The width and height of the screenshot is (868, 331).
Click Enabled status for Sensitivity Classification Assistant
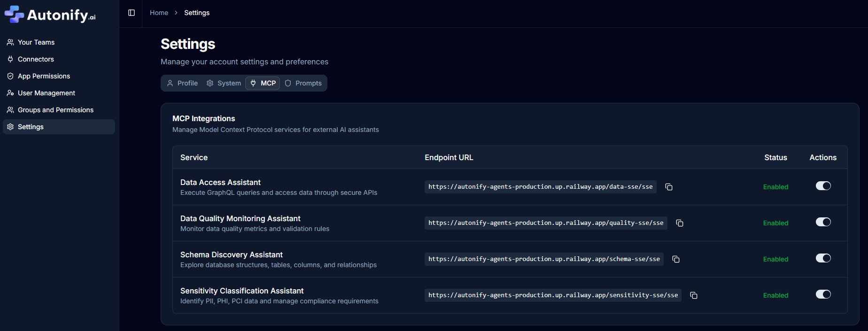[x=775, y=295]
